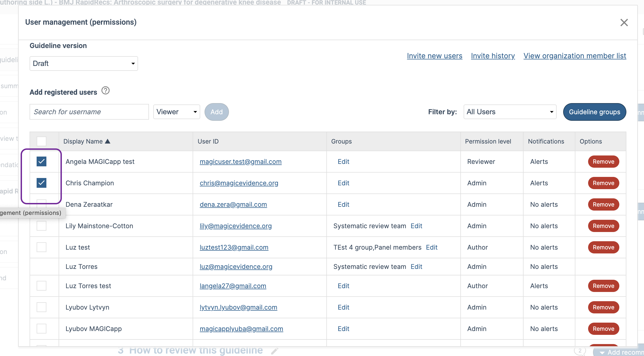View organization member list link
644x356 pixels.
tap(575, 56)
